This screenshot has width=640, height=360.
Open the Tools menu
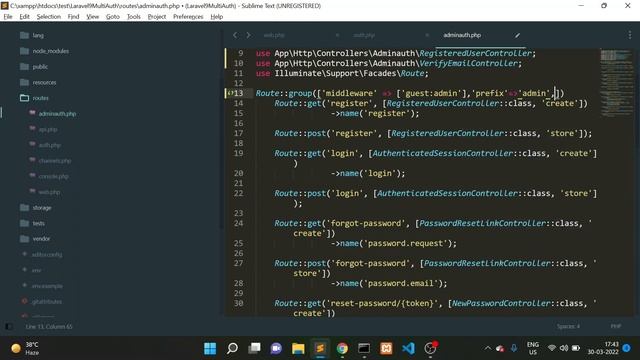click(133, 17)
